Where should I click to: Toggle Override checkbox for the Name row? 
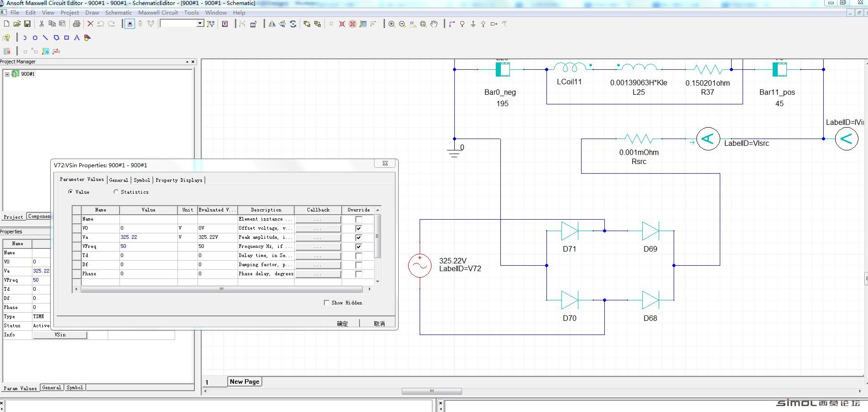point(359,219)
